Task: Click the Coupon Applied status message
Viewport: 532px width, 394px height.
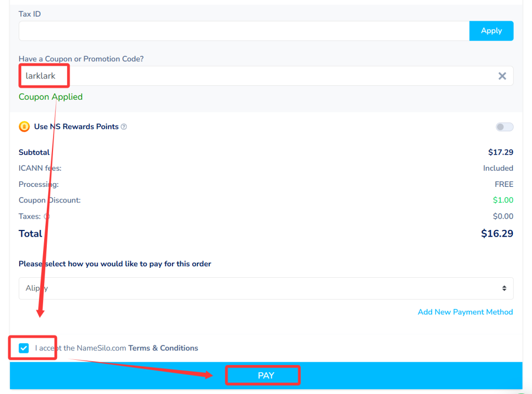Action: point(50,97)
